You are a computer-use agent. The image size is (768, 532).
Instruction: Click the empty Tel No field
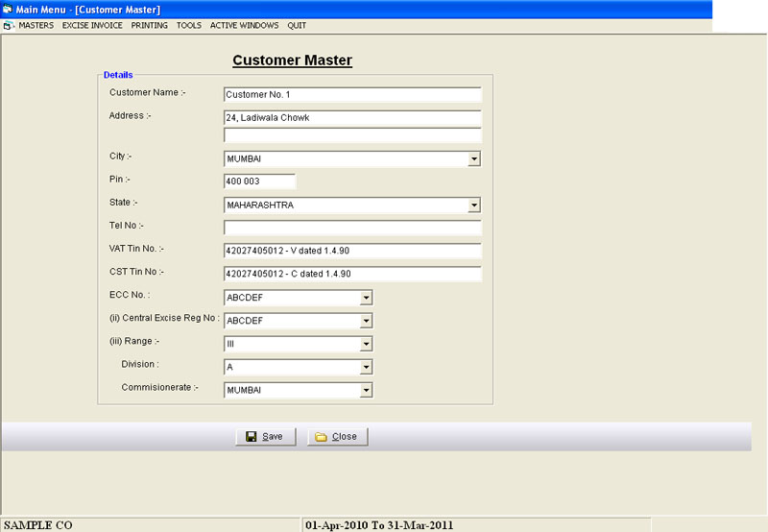click(352, 228)
